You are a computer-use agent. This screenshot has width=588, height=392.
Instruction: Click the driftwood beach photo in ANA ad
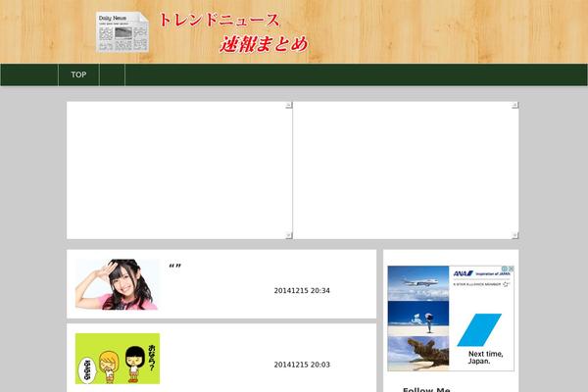point(418,354)
